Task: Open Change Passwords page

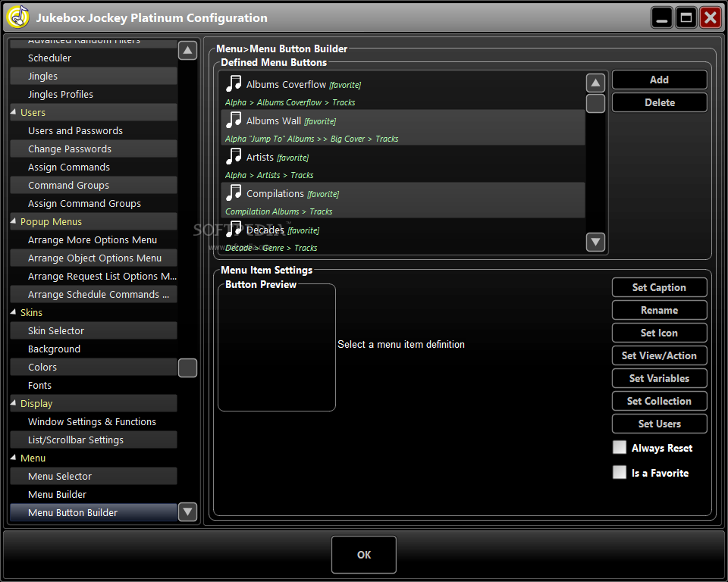Action: (x=94, y=149)
